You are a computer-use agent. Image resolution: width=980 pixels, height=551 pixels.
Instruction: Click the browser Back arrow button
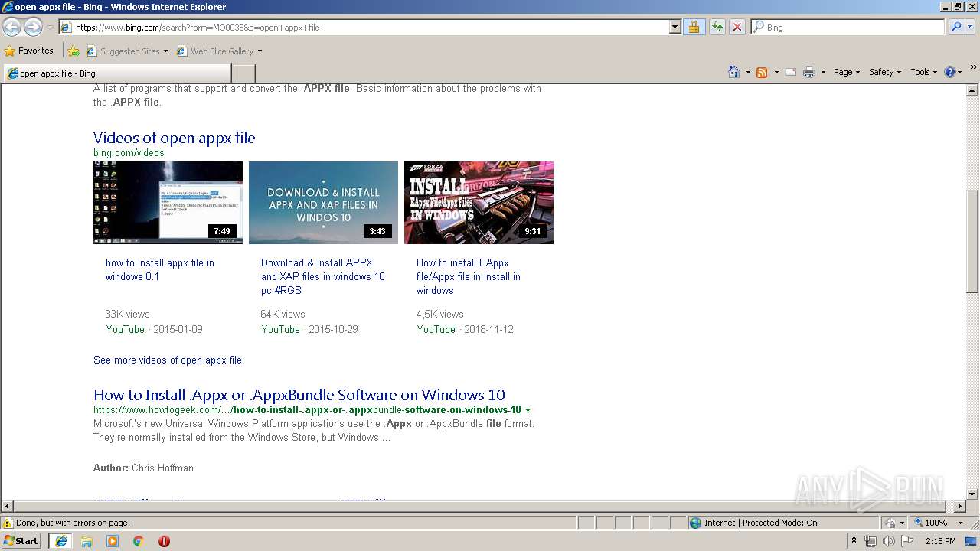coord(11,27)
